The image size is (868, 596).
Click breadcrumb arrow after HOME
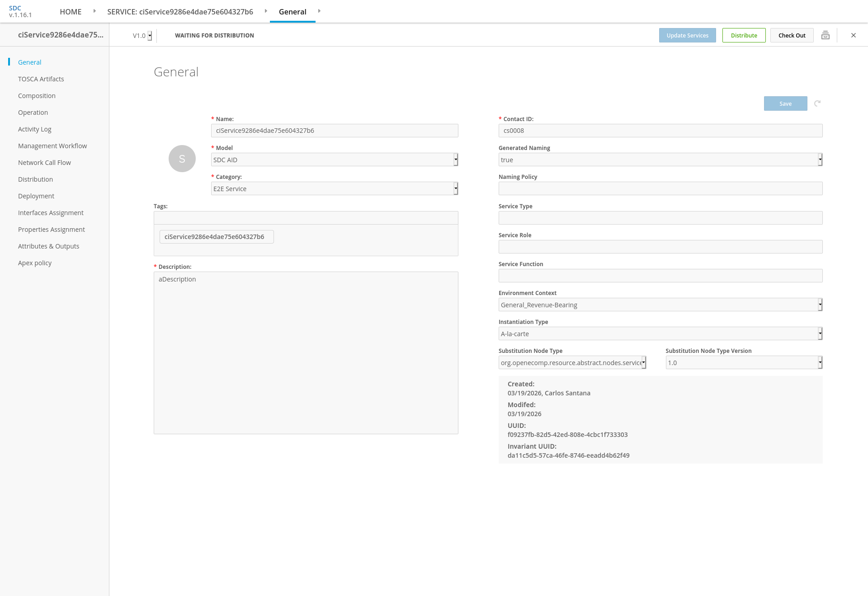[x=94, y=11]
